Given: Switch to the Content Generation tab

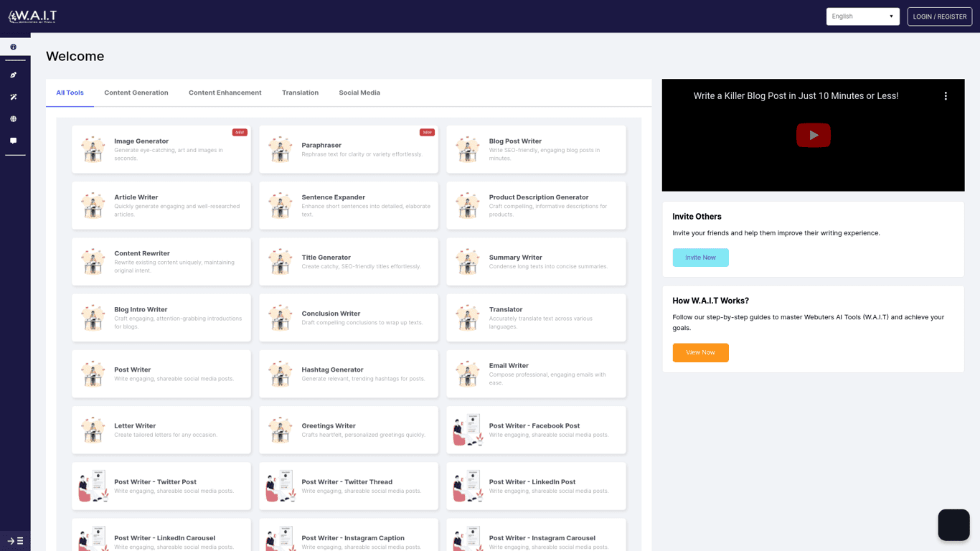Looking at the screenshot, I should pyautogui.click(x=136, y=93).
